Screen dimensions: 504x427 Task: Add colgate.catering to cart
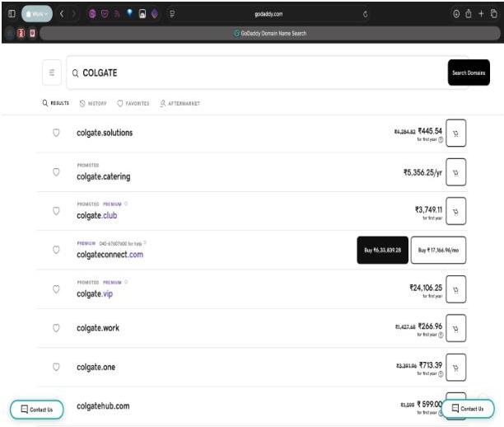pos(455,172)
